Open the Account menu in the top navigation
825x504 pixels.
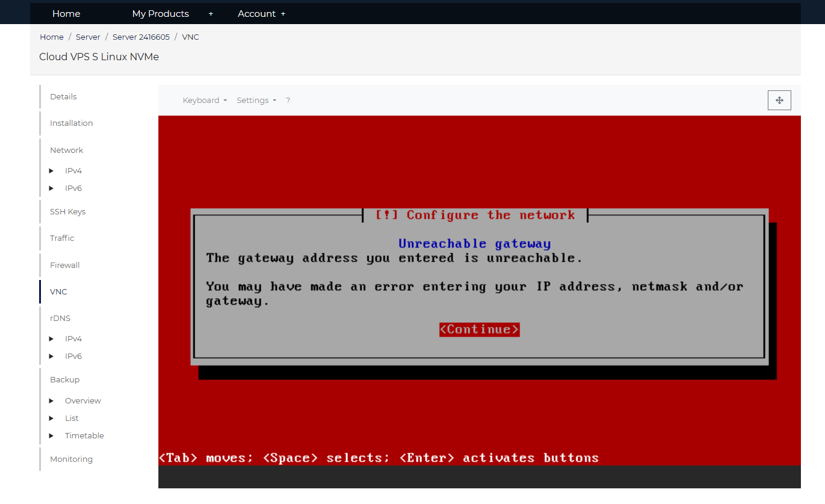(257, 14)
